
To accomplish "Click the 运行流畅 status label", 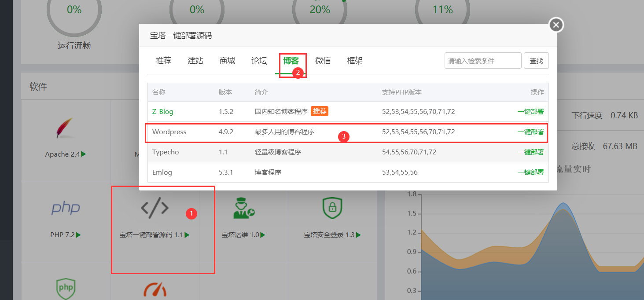I will tap(74, 46).
